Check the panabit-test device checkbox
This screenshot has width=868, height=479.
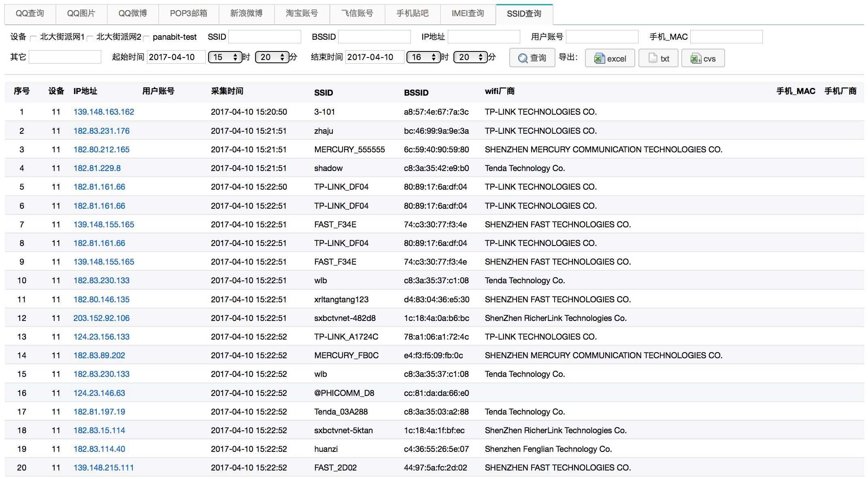click(146, 38)
